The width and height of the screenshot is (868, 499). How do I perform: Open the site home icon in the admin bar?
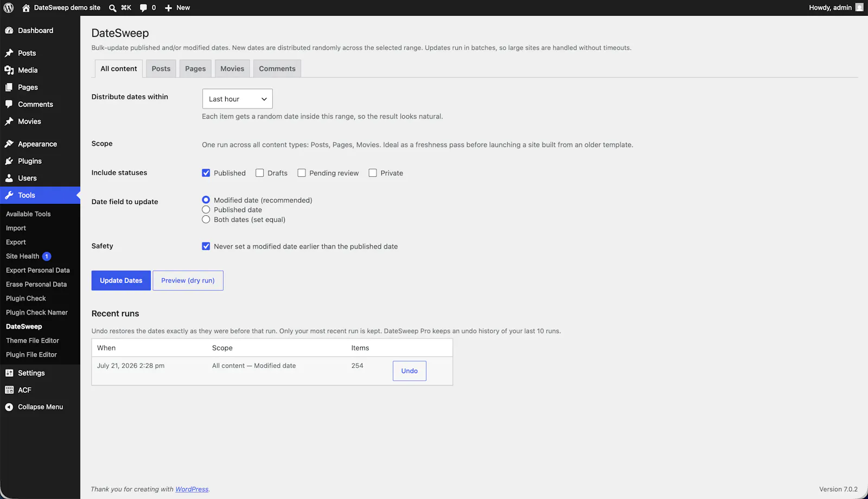26,8
